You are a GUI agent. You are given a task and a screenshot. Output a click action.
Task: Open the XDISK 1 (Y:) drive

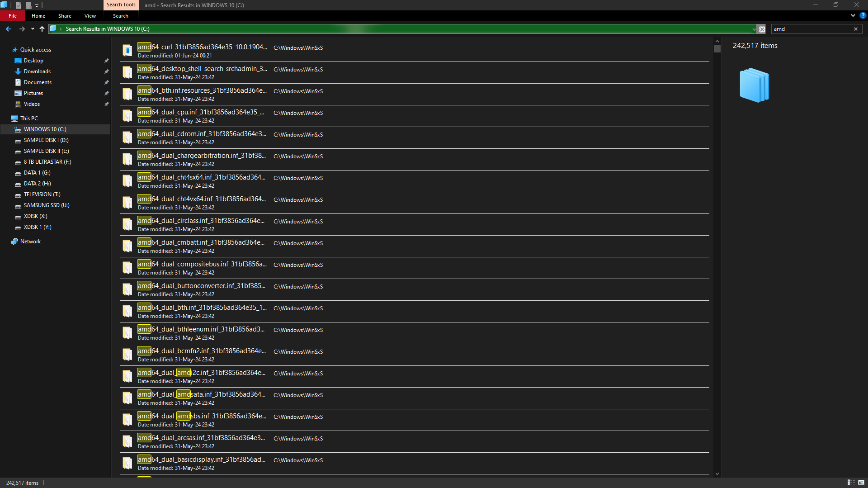38,227
